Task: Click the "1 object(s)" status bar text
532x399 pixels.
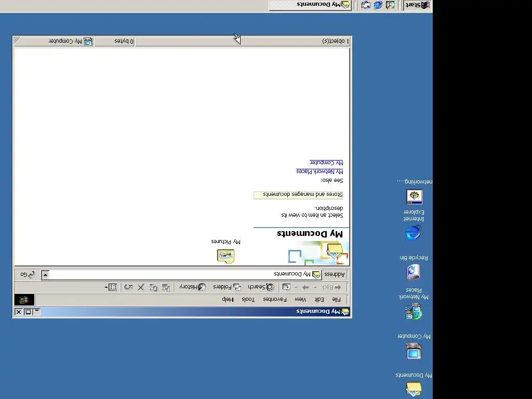Action: [336, 41]
